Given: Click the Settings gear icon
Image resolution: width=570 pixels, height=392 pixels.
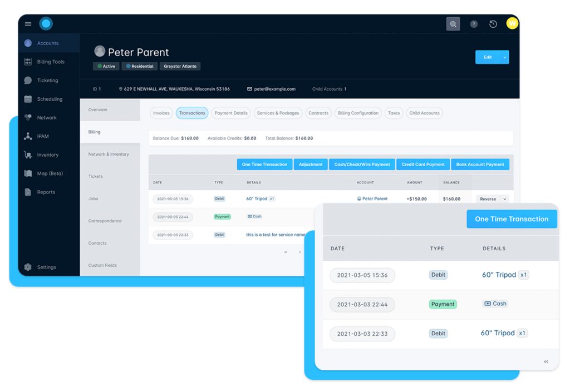Looking at the screenshot, I should click(28, 267).
